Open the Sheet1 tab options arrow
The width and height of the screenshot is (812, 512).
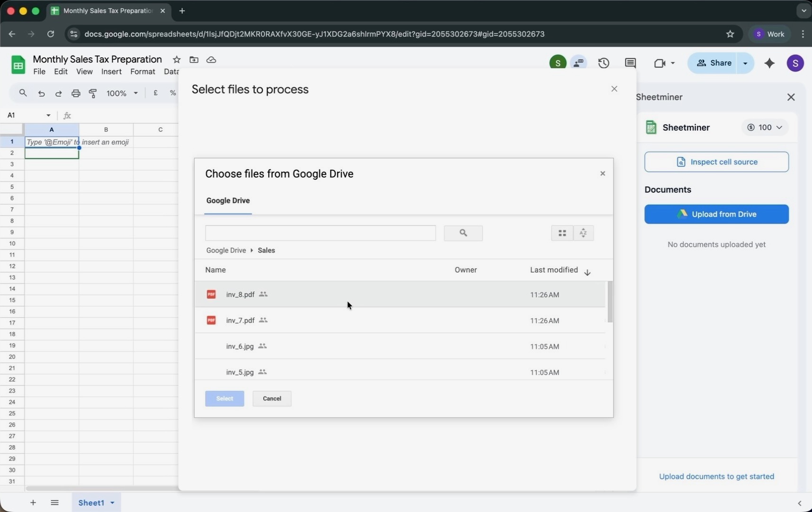coord(113,503)
